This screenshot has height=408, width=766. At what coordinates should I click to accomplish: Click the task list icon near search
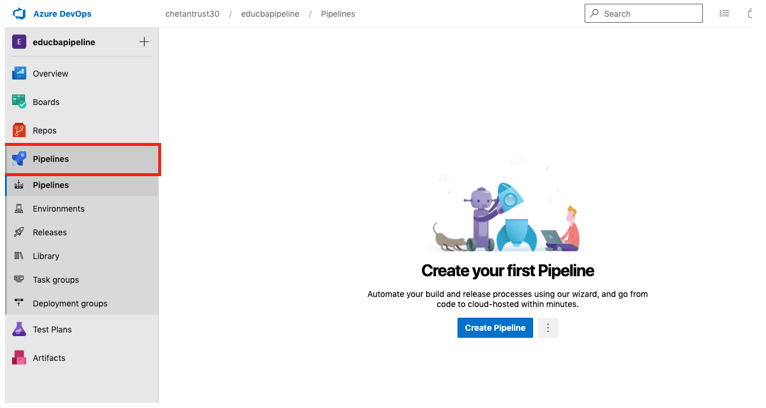pos(724,14)
